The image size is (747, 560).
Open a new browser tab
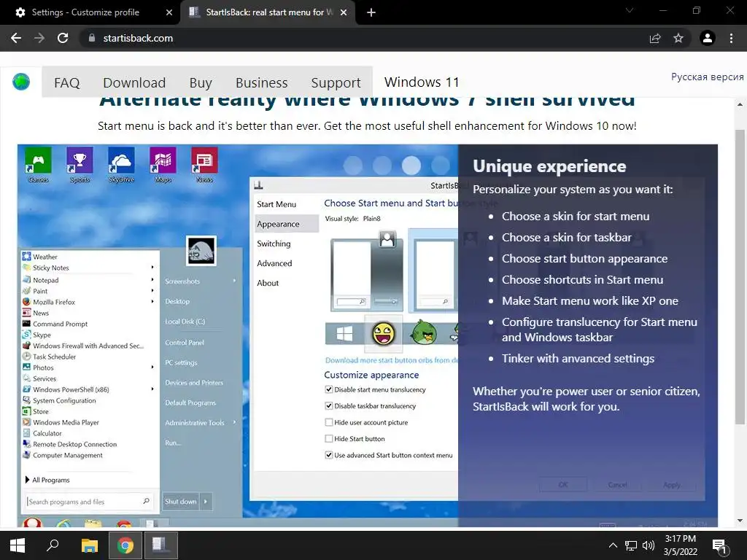pos(371,12)
